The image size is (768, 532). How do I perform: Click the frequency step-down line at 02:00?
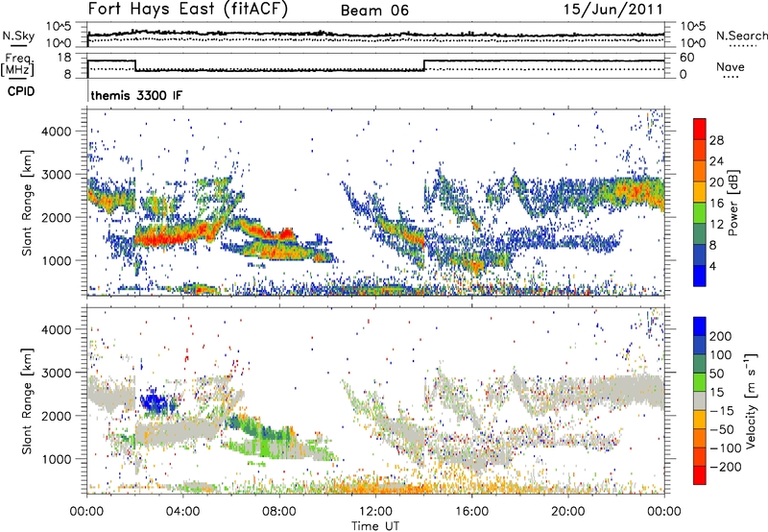[135, 65]
